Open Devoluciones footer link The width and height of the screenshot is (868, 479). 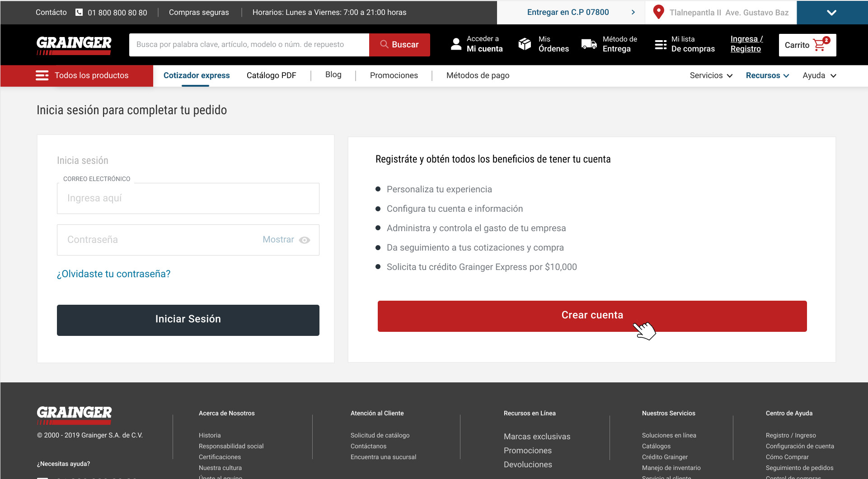coord(528,465)
